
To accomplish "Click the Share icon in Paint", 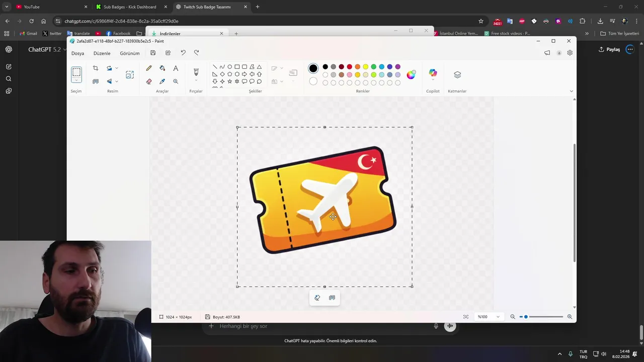I will (168, 53).
